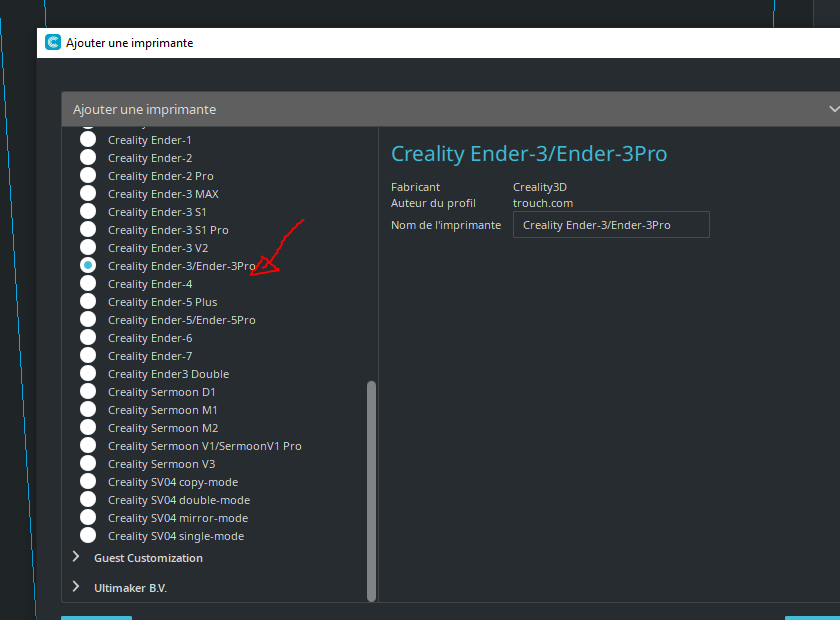Select the Creality Ender-6 radio button

pyautogui.click(x=88, y=338)
